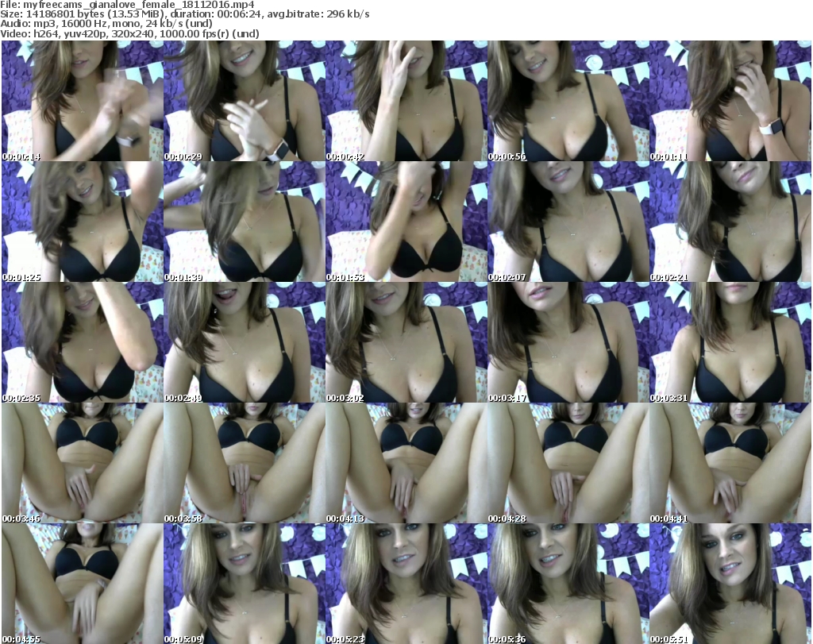Click the "File:" name line in header

(x=128, y=5)
